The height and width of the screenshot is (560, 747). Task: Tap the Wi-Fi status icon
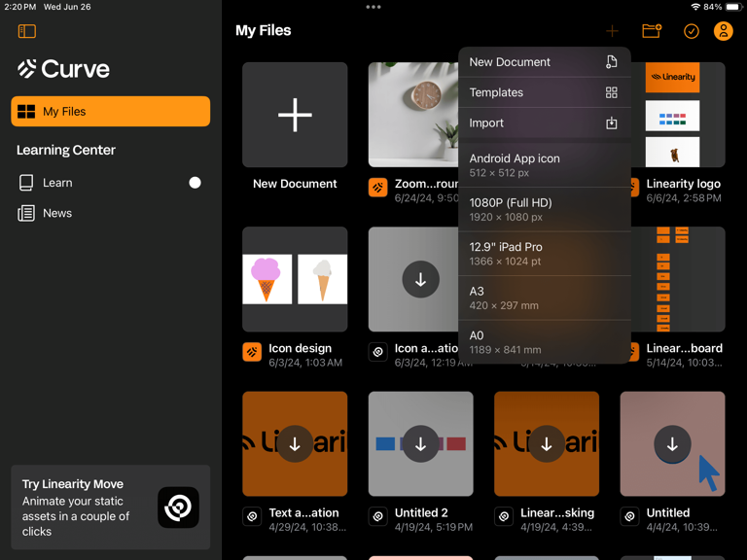(696, 7)
